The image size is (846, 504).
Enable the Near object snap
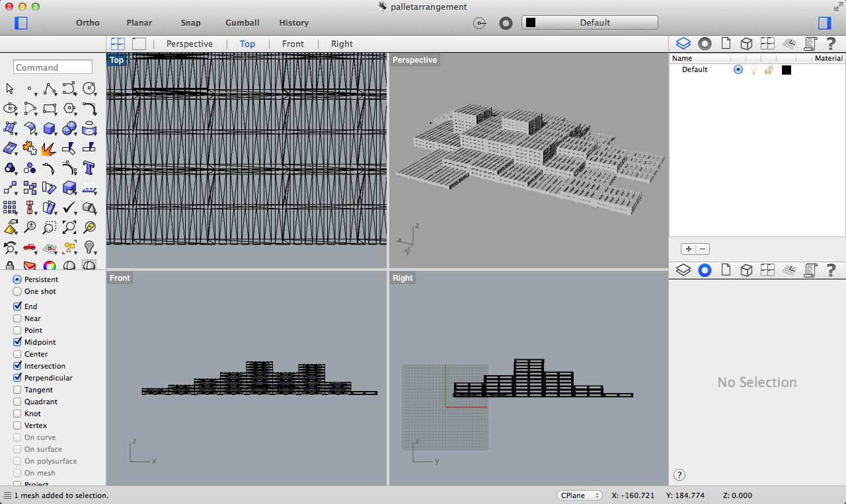click(x=17, y=318)
